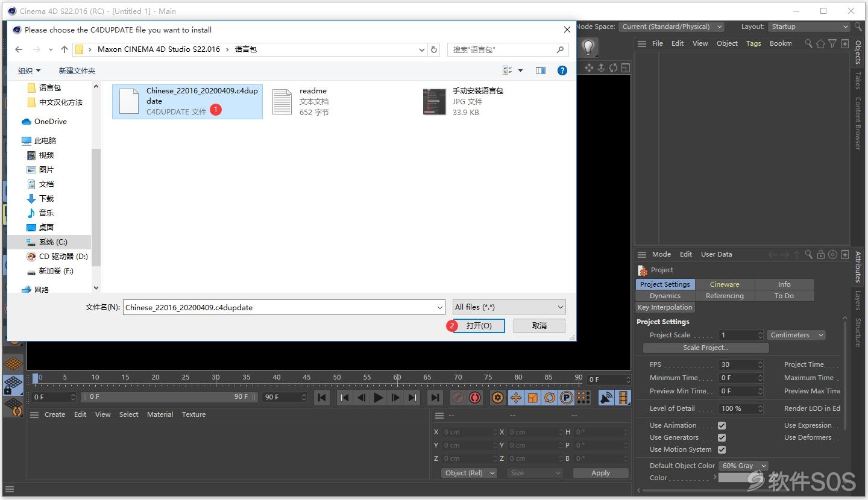Click viewport move camera icon
The image size is (868, 500).
[589, 68]
